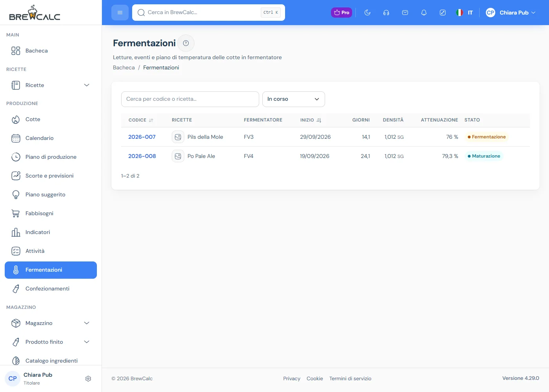549x392 pixels.
Task: Open the messages envelope icon
Action: 405,13
